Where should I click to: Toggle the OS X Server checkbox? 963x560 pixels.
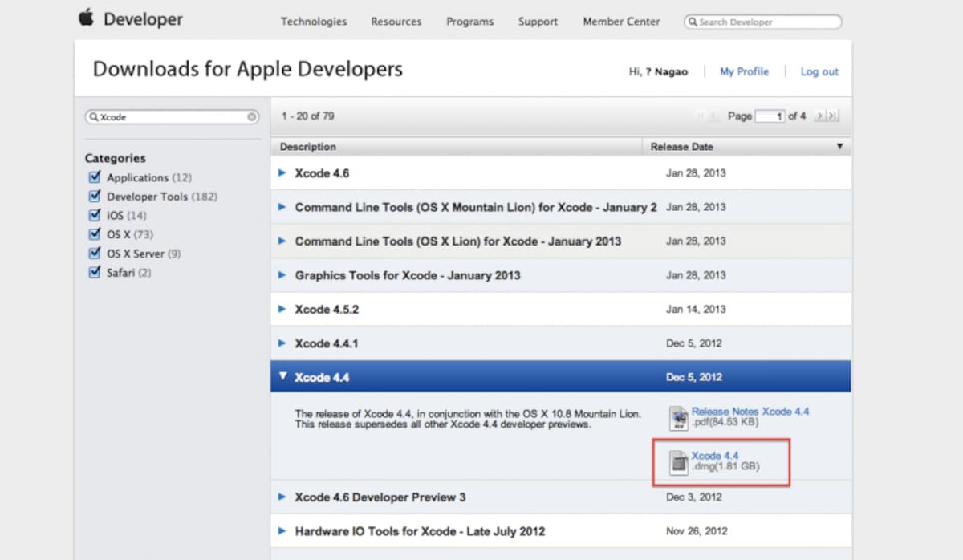click(x=94, y=254)
